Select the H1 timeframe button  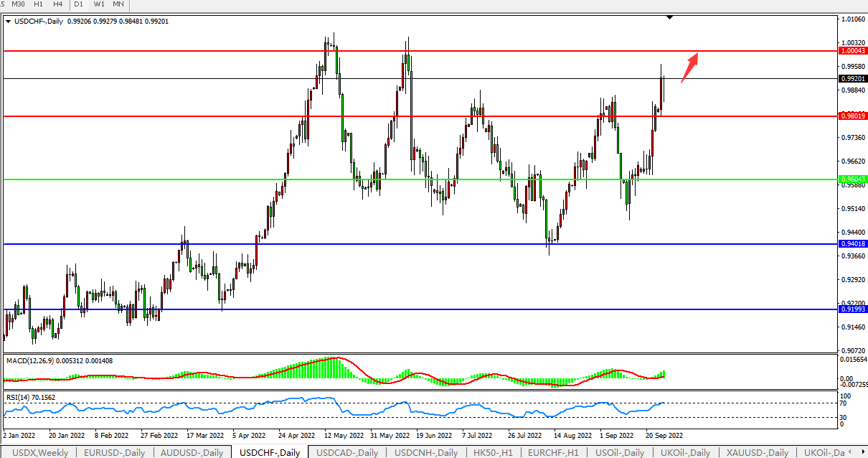click(39, 4)
